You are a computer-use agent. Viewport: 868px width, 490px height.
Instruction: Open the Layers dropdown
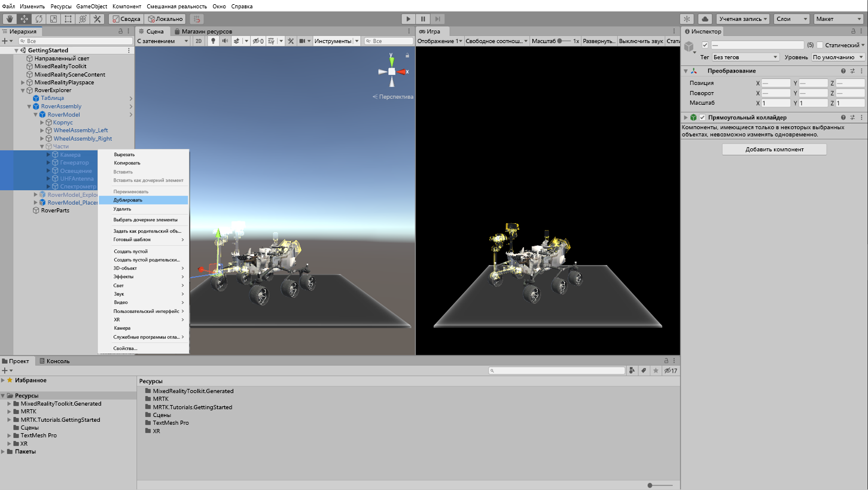791,19
